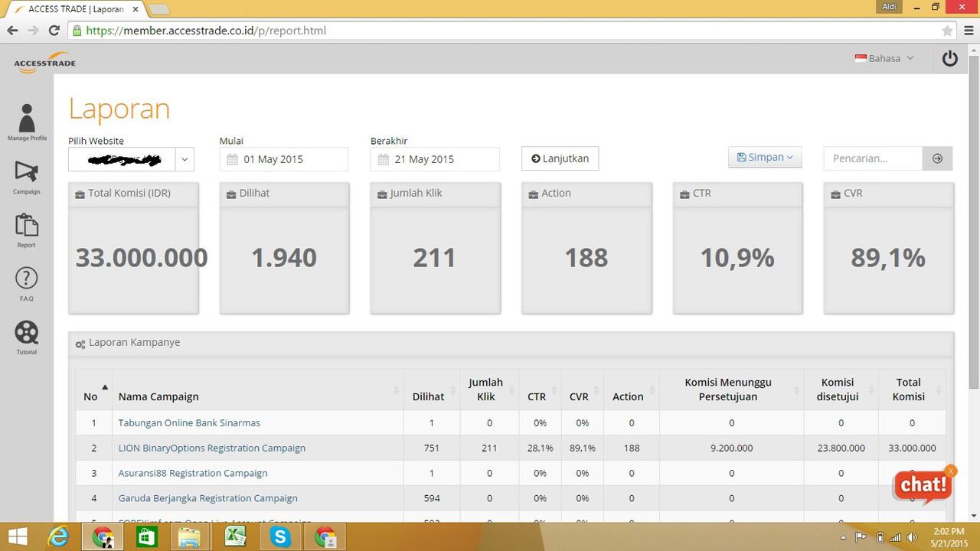The width and height of the screenshot is (980, 551).
Task: Click the Berakhir date field
Action: 435,159
